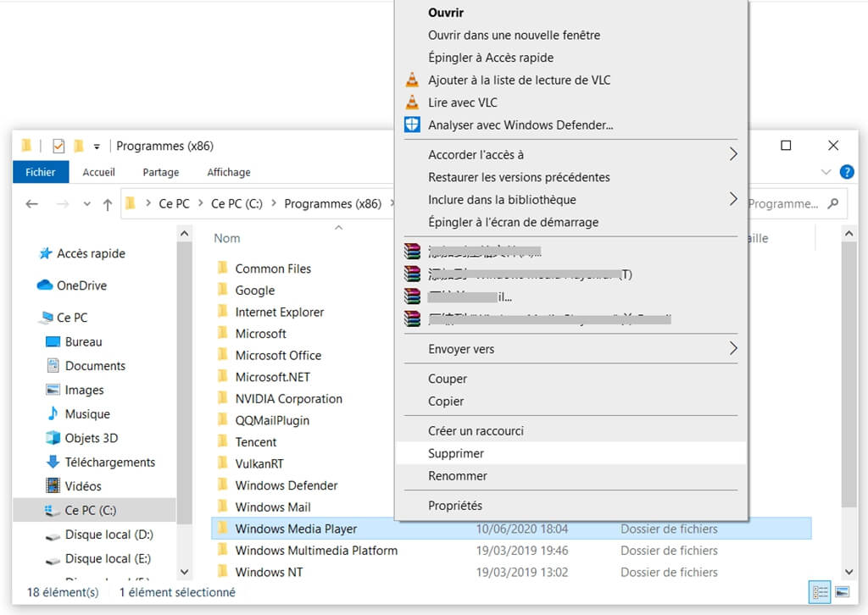Choose 'Épingler à Accès rapide'
Image resolution: width=868 pixels, height=615 pixels.
570,58
